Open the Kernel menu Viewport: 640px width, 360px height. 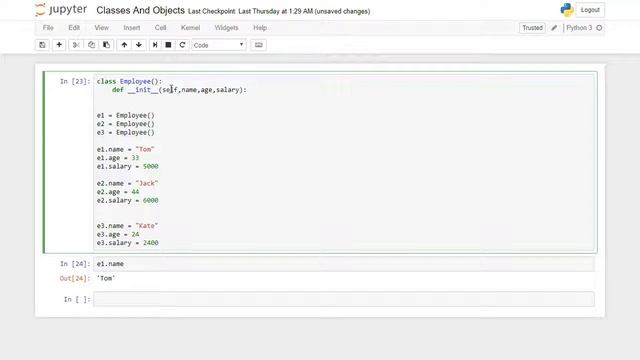(190, 28)
